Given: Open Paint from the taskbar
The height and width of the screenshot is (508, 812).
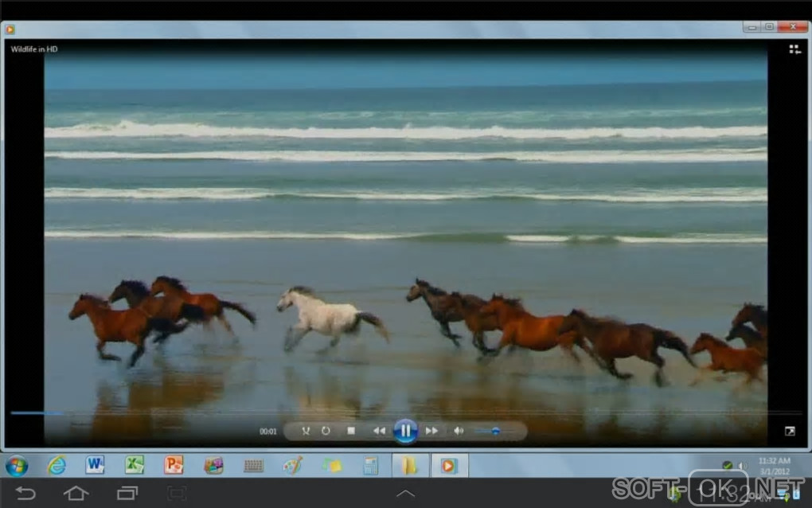Looking at the screenshot, I should click(x=293, y=466).
